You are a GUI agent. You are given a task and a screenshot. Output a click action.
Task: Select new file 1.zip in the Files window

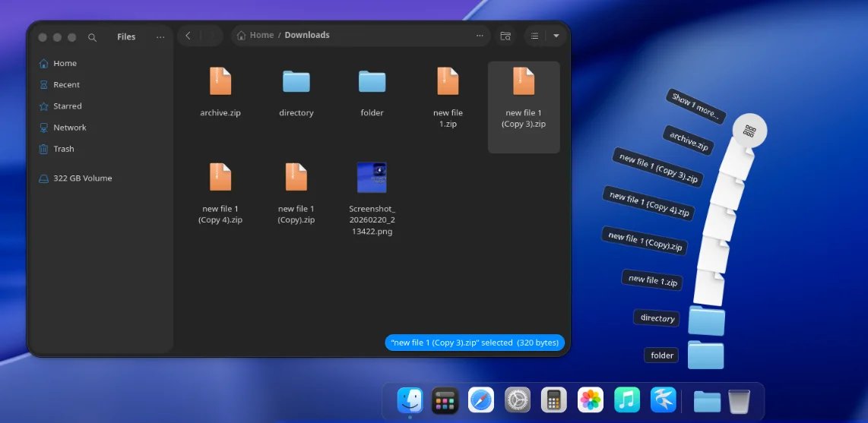tap(448, 81)
